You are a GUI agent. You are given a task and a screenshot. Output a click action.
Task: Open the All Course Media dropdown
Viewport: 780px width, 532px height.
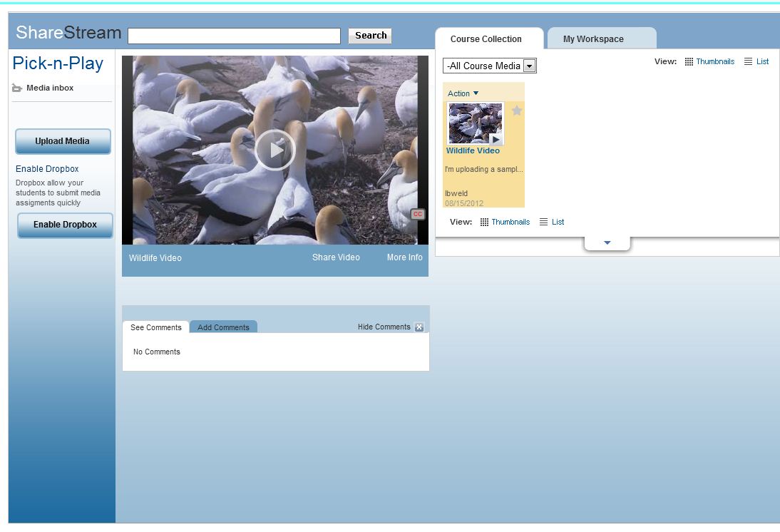click(490, 66)
